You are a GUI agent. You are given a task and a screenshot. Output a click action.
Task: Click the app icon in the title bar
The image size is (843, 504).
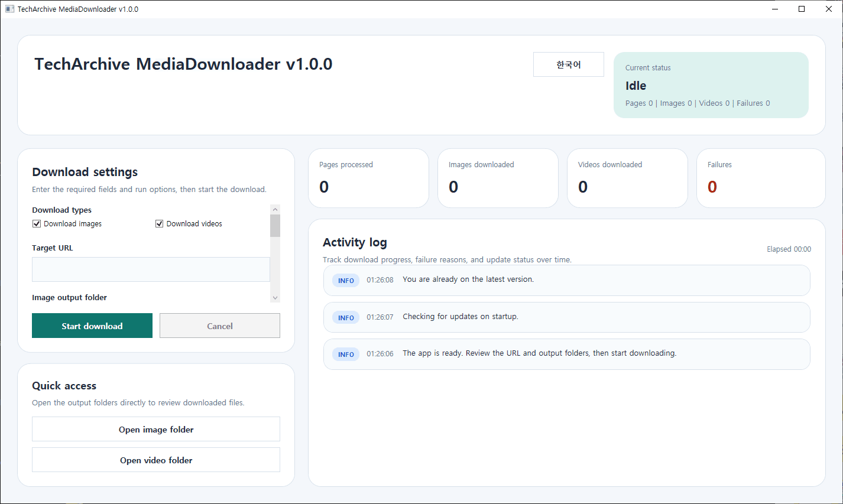[x=9, y=9]
